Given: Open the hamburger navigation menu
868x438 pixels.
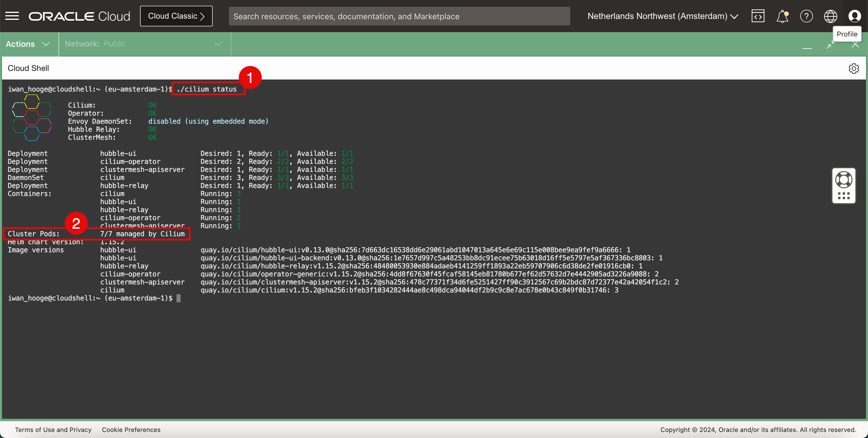Looking at the screenshot, I should (x=12, y=16).
